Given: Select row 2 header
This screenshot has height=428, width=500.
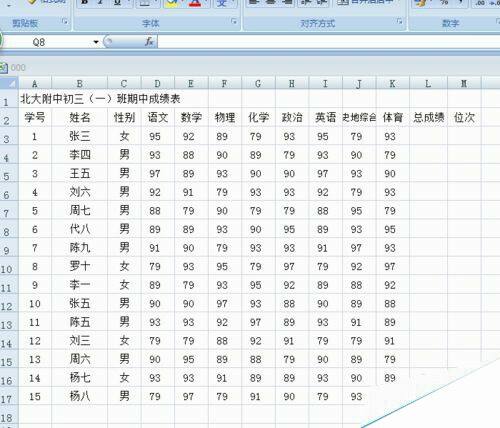Looking at the screenshot, I should coord(9,118).
